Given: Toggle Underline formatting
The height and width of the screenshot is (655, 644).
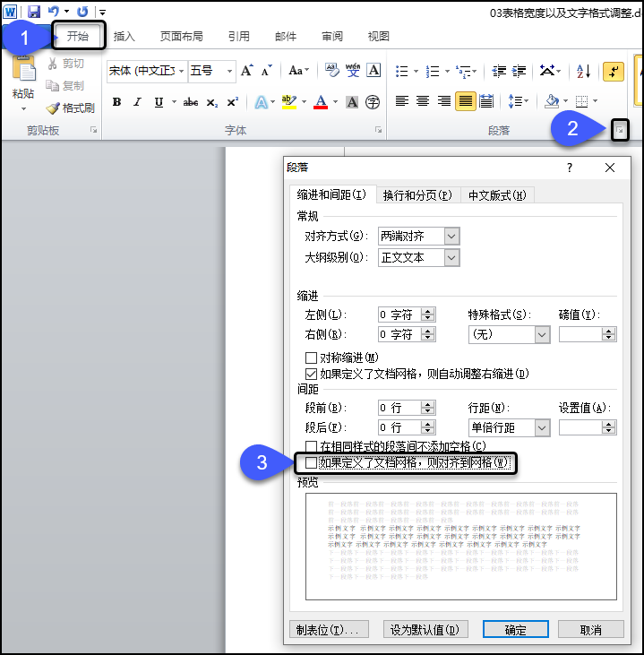Looking at the screenshot, I should (159, 102).
